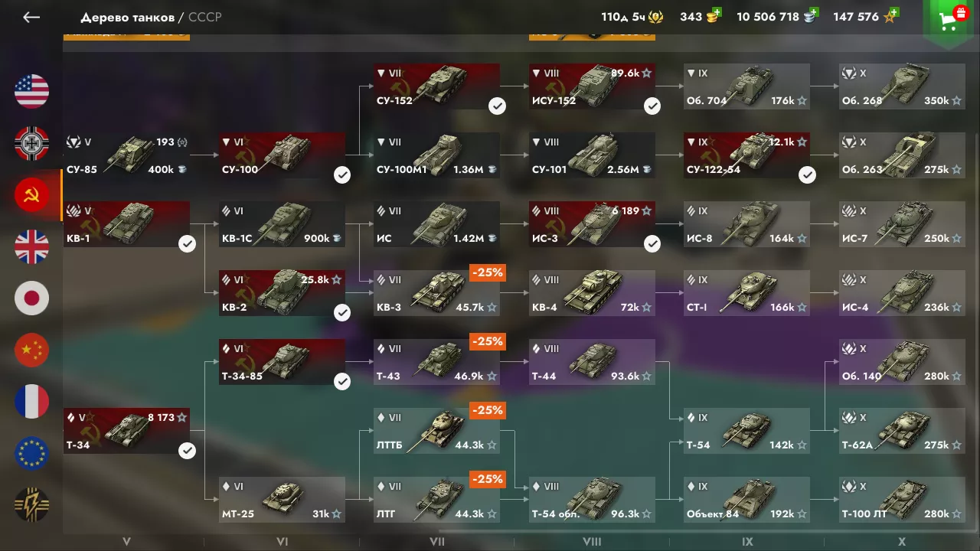The height and width of the screenshot is (551, 980).
Task: Open the Т-54 tier IX tank card
Action: pos(746,431)
